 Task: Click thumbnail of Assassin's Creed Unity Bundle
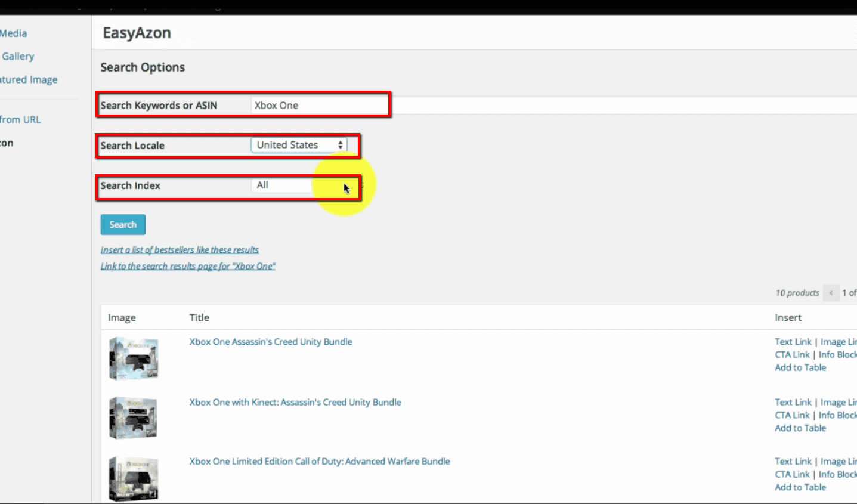click(134, 358)
